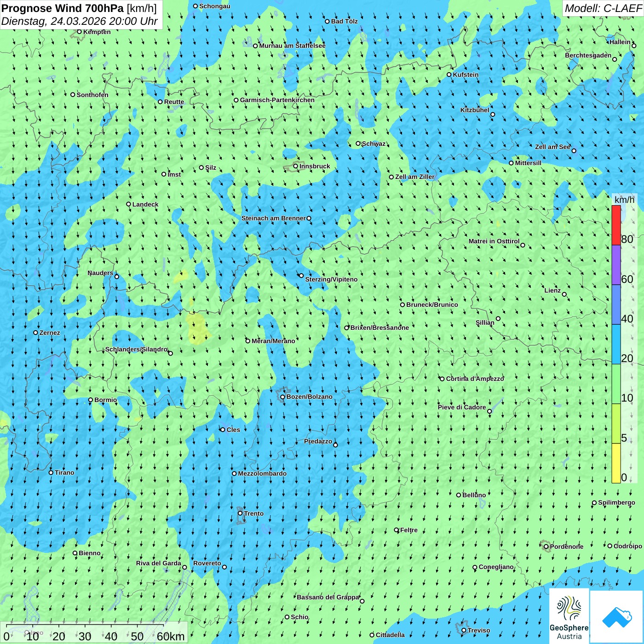The width and height of the screenshot is (644, 644).
Task: Click the Cles label
Action: [233, 430]
